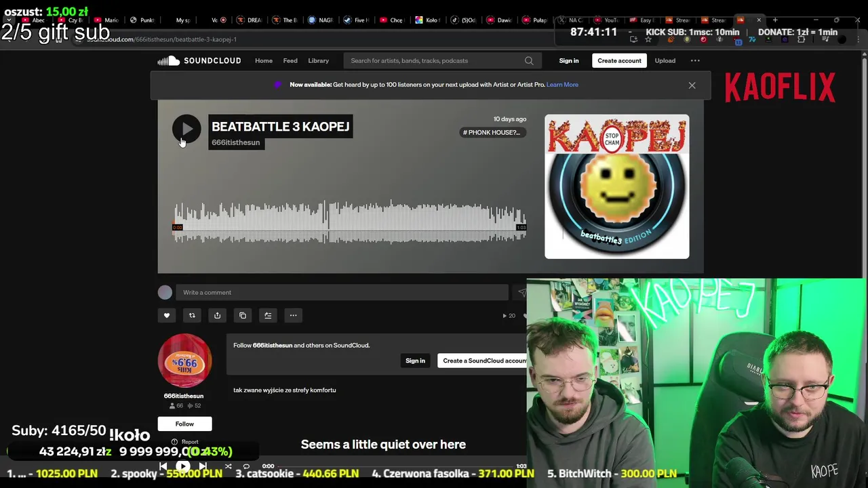Toggle repeat in the player bar
The width and height of the screenshot is (868, 488).
pyautogui.click(x=246, y=466)
